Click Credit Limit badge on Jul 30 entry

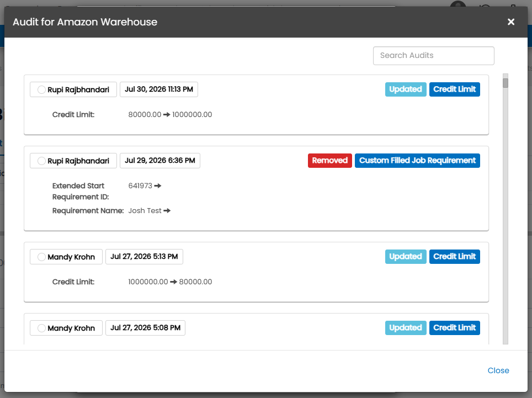click(x=454, y=89)
